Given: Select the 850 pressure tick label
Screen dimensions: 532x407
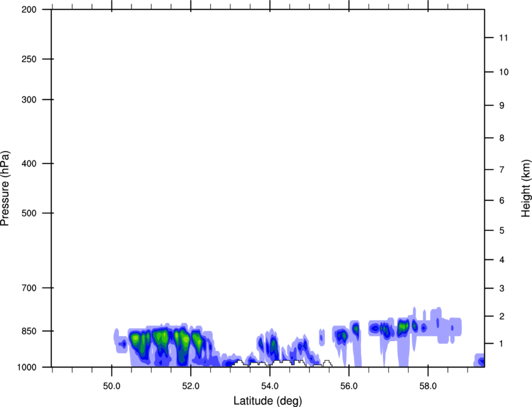Looking at the screenshot, I should [x=29, y=331].
